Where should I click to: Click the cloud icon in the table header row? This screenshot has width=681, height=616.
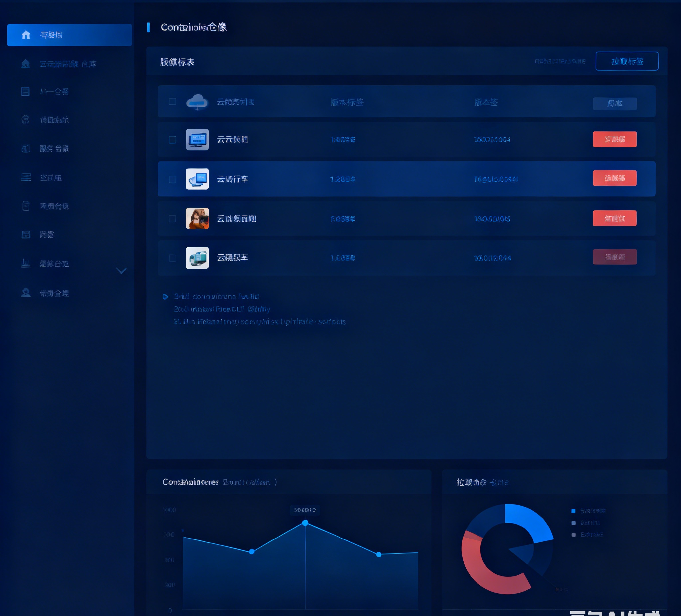pyautogui.click(x=197, y=102)
